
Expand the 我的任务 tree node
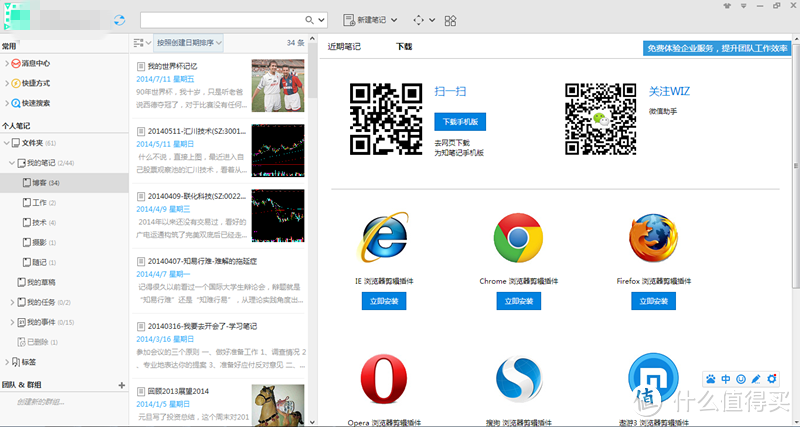(x=12, y=303)
